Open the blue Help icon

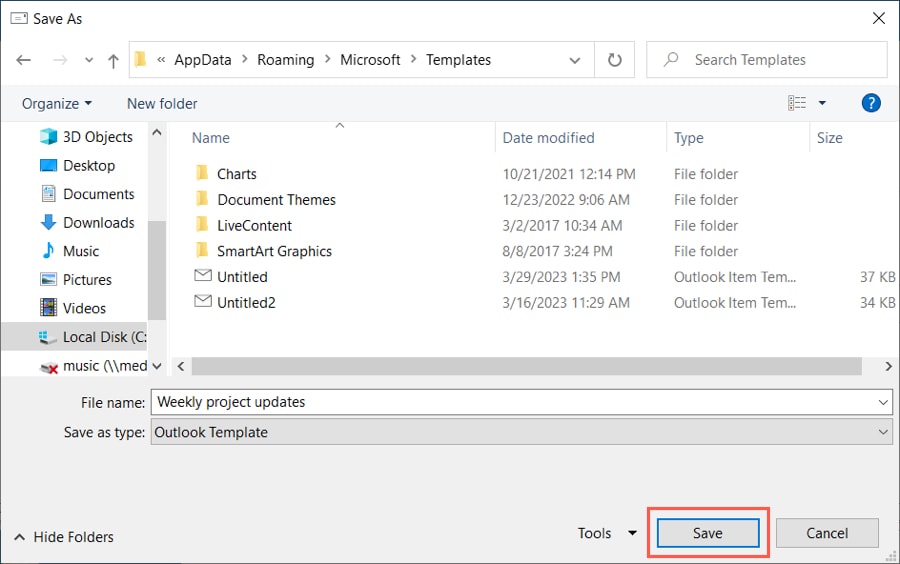(x=871, y=103)
